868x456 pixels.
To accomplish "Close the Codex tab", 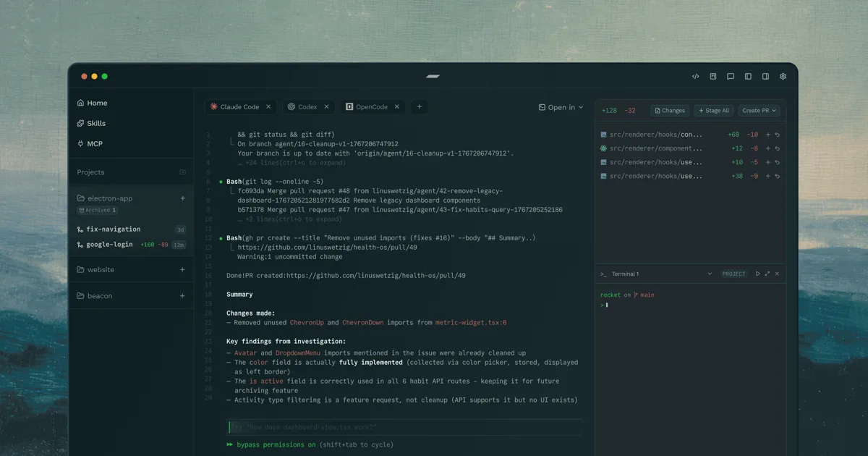I will (x=326, y=106).
